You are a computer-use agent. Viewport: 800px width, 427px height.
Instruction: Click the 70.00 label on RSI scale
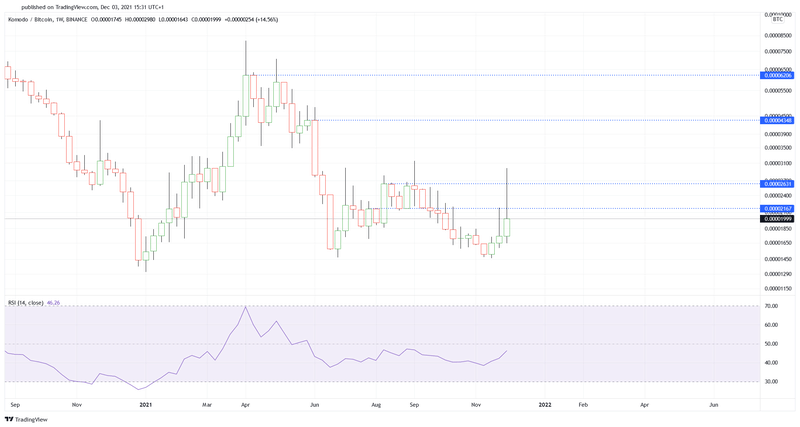771,306
